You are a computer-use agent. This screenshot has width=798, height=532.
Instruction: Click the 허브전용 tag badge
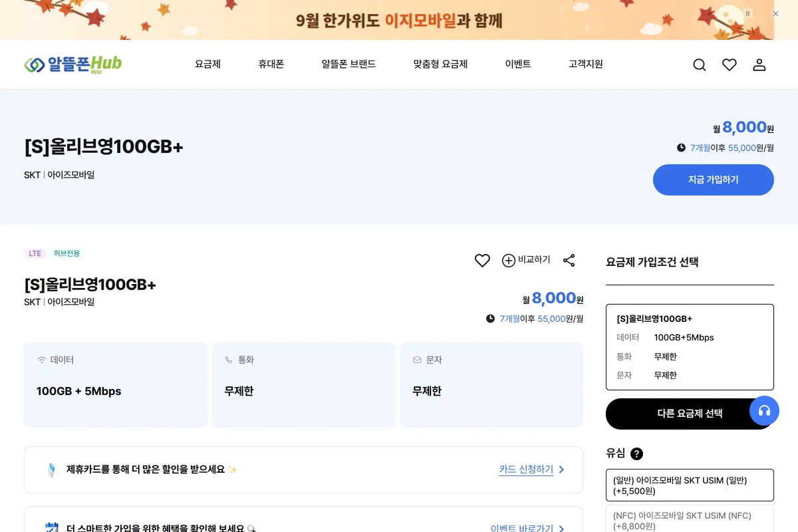pyautogui.click(x=67, y=253)
